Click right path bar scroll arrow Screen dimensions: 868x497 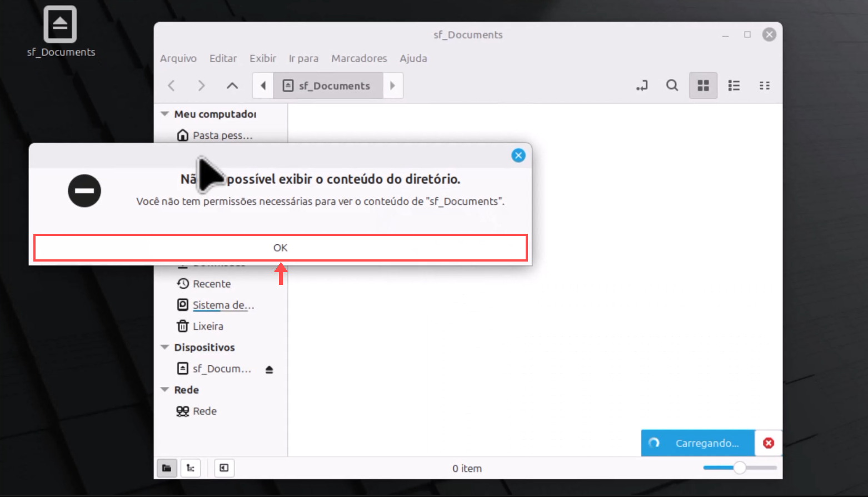[392, 86]
